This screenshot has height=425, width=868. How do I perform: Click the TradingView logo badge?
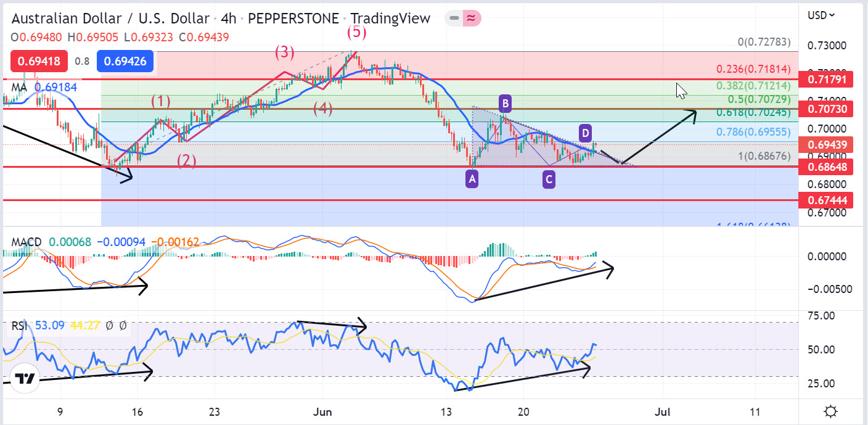[x=25, y=379]
